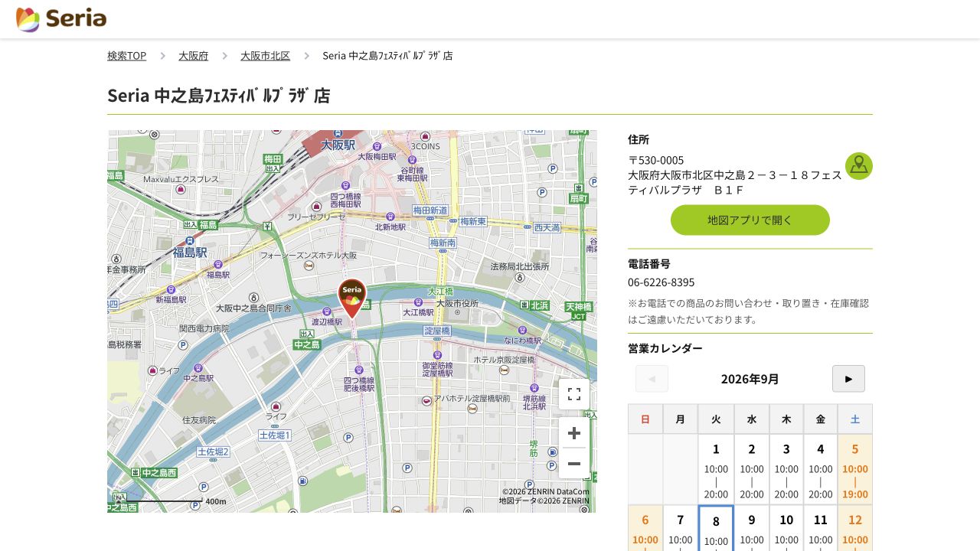Click the 福島駅 label on the map

tap(190, 251)
